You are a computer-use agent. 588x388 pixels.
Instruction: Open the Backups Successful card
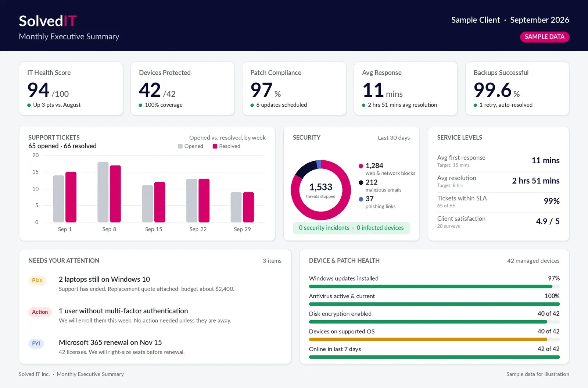pos(517,88)
